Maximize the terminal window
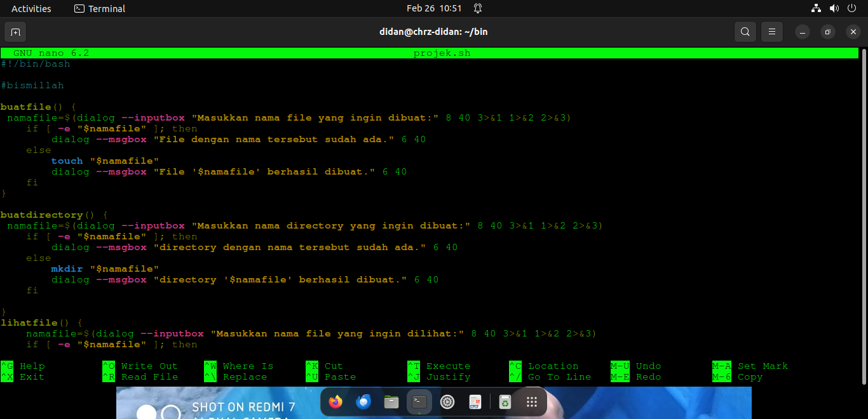Screen dimensions: 868x419 (x=828, y=32)
